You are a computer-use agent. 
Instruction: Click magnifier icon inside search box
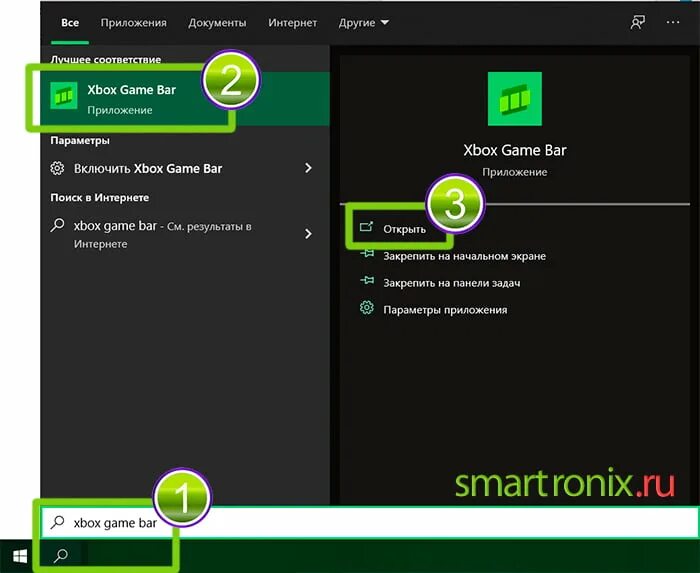click(58, 522)
